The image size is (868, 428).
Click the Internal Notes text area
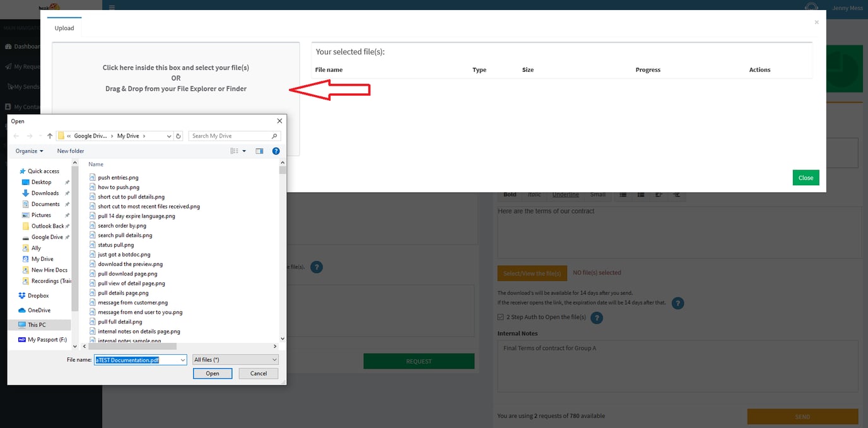(677, 366)
